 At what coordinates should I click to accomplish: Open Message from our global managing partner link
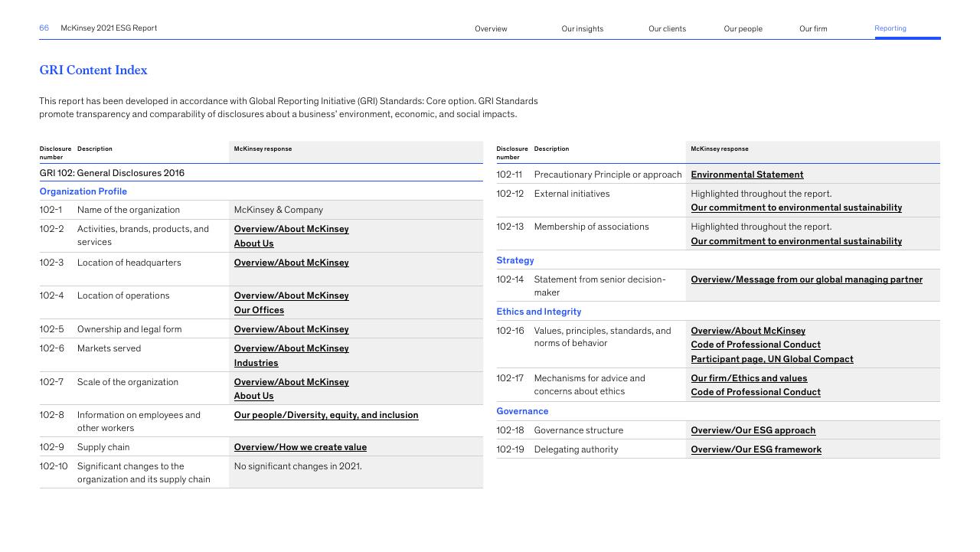806,279
